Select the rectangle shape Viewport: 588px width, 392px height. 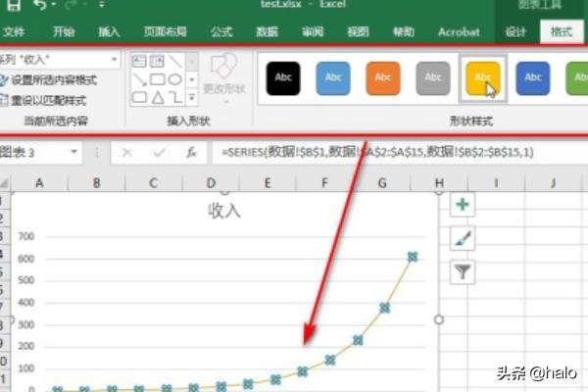(157, 79)
